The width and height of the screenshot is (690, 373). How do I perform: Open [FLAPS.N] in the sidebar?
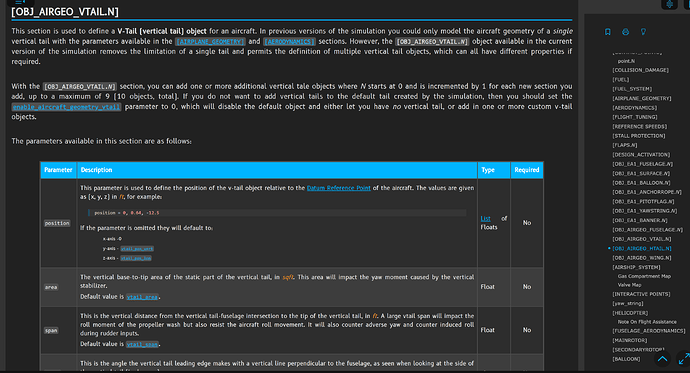tap(624, 145)
